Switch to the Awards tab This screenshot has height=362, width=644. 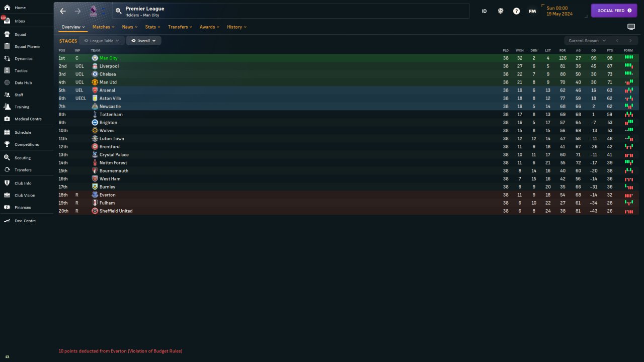tap(209, 27)
